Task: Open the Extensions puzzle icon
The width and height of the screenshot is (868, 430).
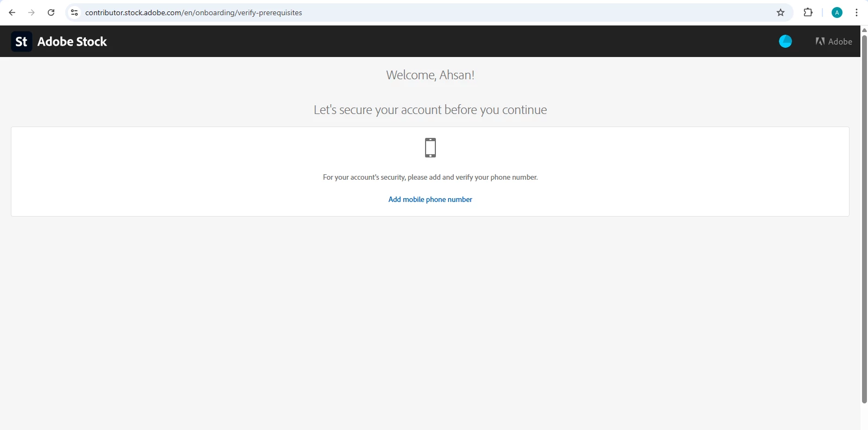Action: click(808, 12)
